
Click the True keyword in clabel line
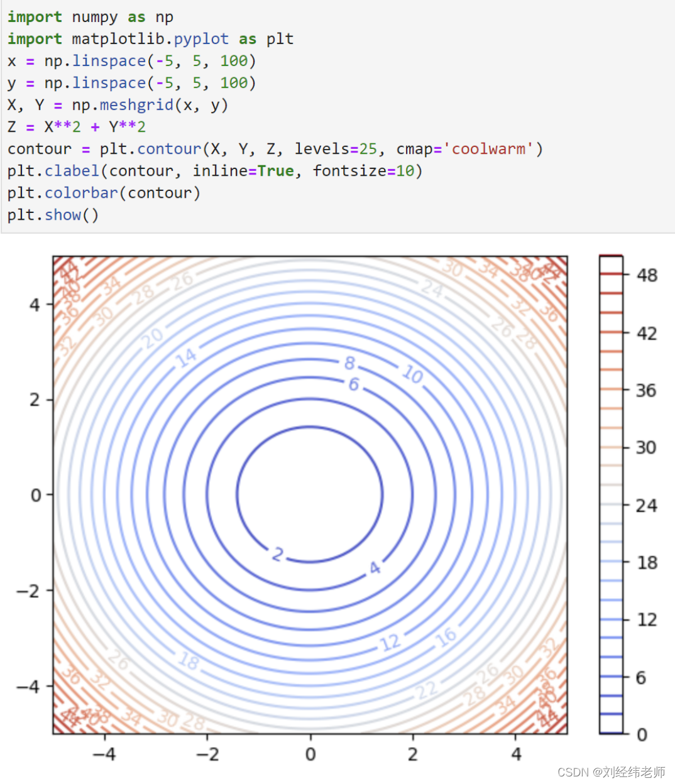(277, 170)
